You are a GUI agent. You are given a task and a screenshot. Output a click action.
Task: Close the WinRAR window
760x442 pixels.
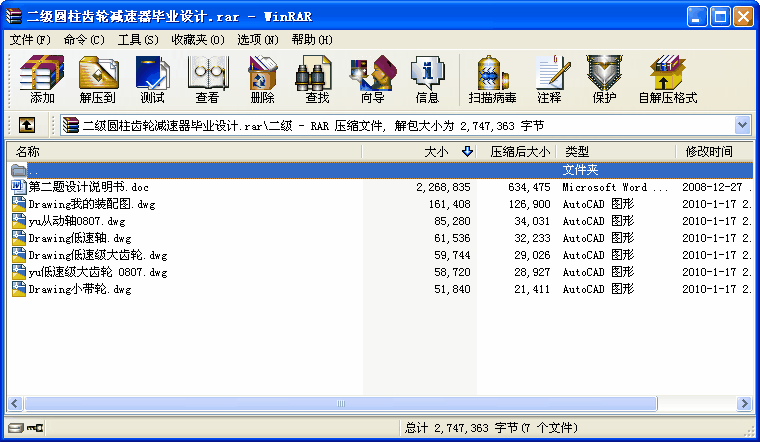click(743, 16)
